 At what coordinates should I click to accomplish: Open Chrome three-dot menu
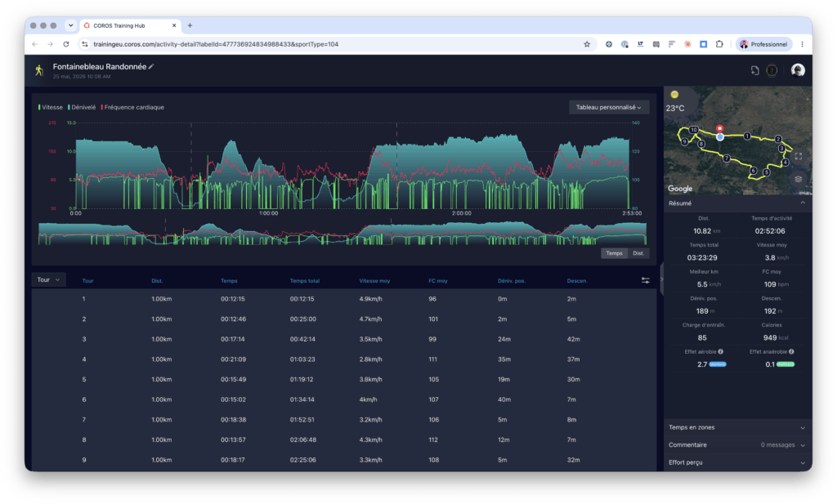pos(802,44)
